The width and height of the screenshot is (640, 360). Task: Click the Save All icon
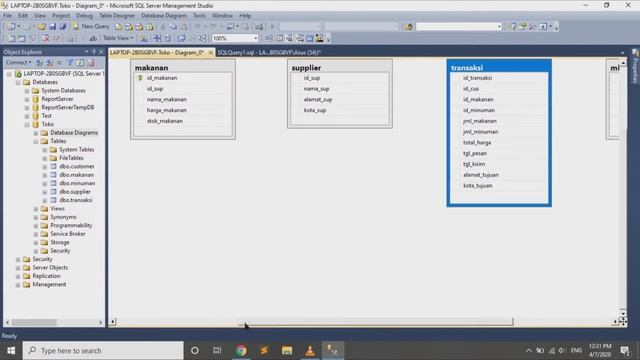[62, 27]
